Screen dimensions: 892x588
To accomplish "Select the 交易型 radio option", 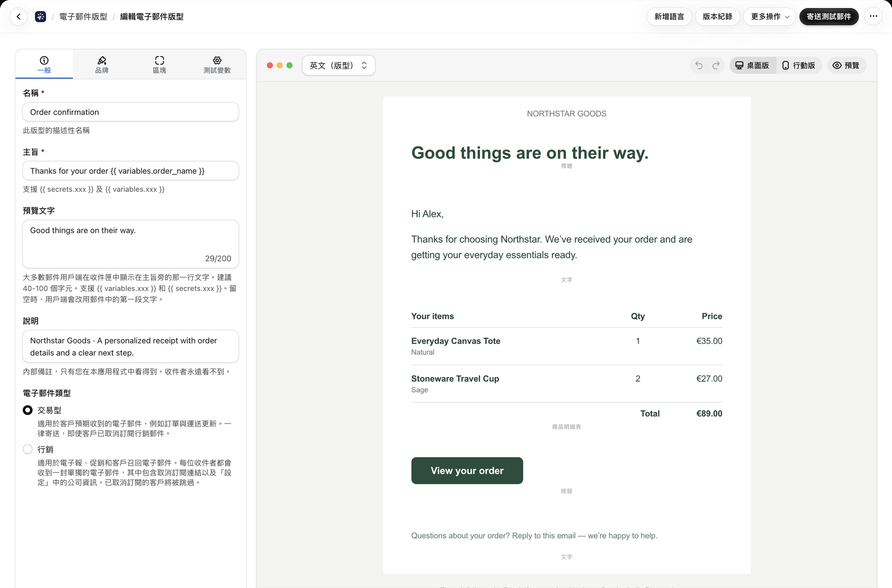I will tap(27, 410).
